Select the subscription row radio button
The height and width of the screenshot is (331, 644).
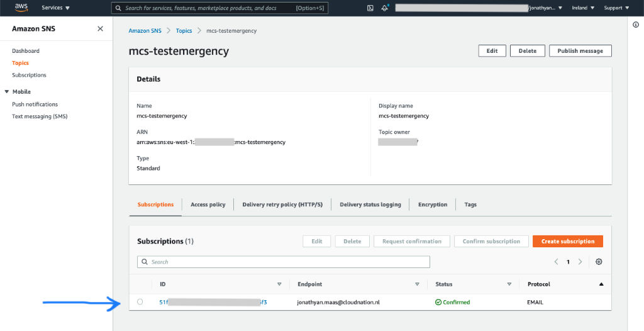pyautogui.click(x=140, y=302)
